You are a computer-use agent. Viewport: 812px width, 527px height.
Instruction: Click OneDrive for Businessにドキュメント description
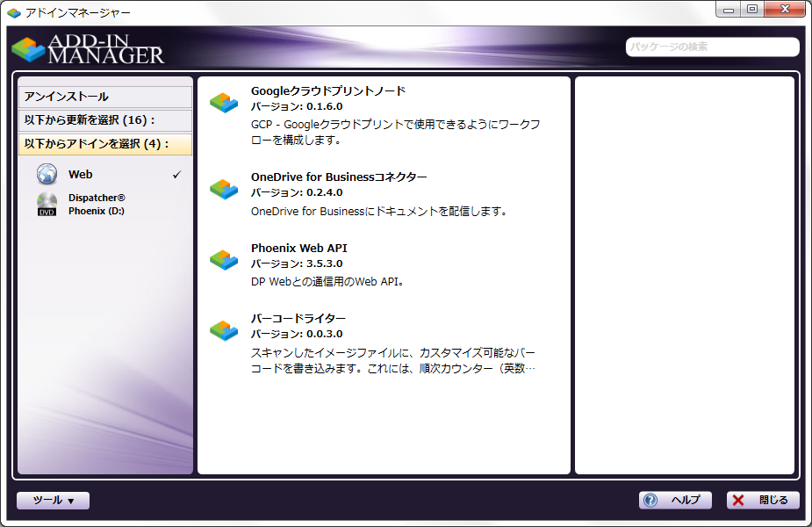coord(379,212)
